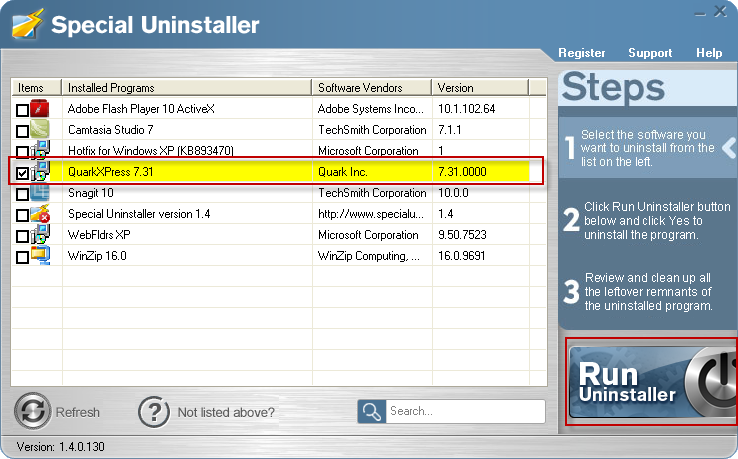Click the Quark Inc. vendor cell

343,172
